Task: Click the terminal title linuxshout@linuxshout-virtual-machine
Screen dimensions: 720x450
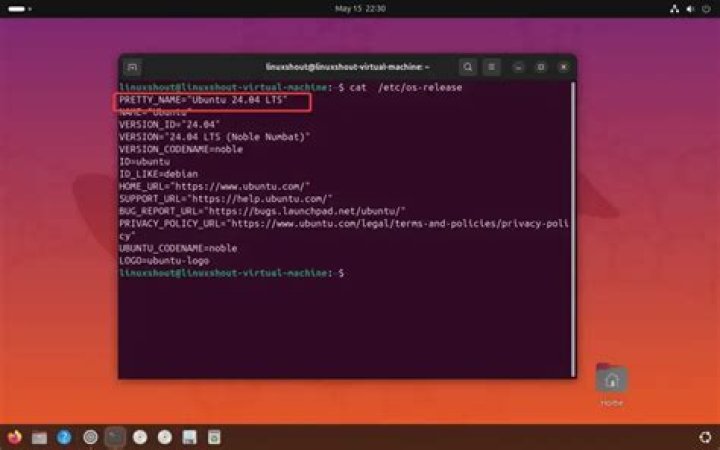Action: [x=348, y=67]
